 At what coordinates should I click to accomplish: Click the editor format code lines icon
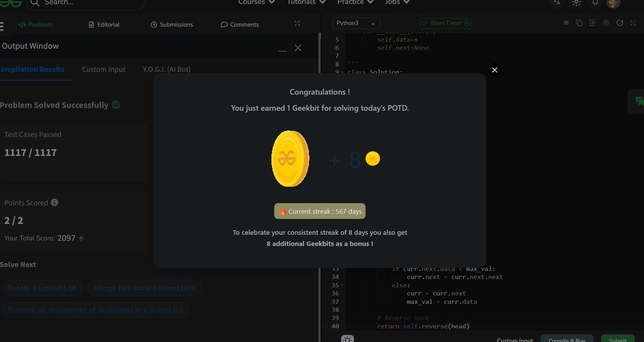point(566,23)
